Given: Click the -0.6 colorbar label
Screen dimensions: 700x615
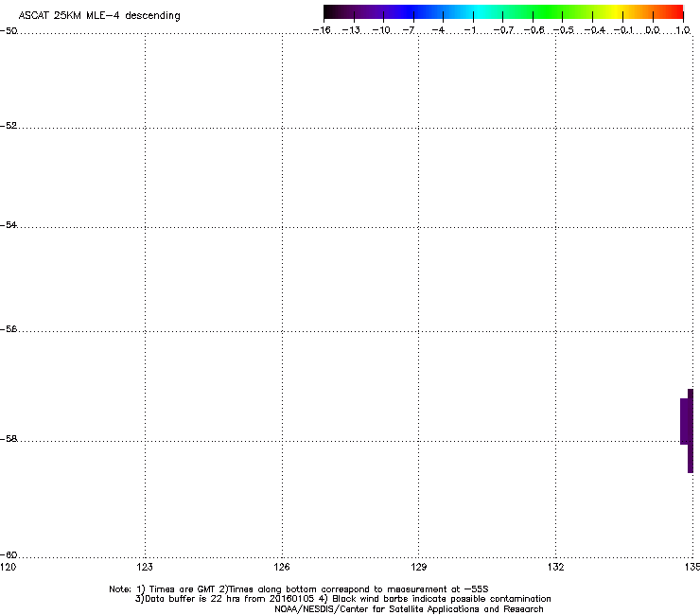Looking at the screenshot, I should point(534,30).
